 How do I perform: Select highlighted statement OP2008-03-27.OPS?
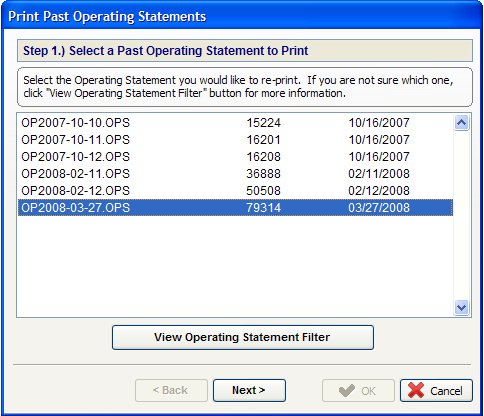click(235, 208)
